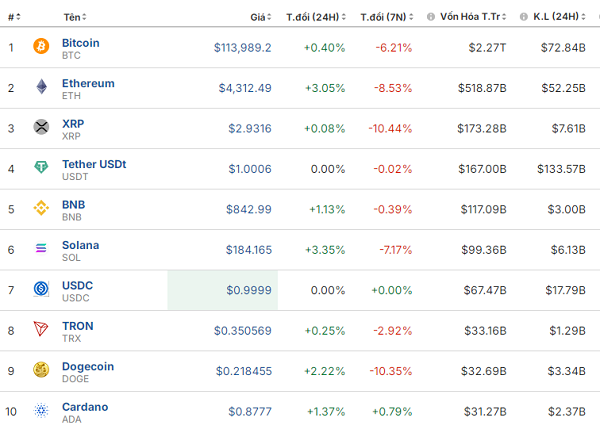Open the Solana link
The image size is (600, 429).
click(81, 245)
